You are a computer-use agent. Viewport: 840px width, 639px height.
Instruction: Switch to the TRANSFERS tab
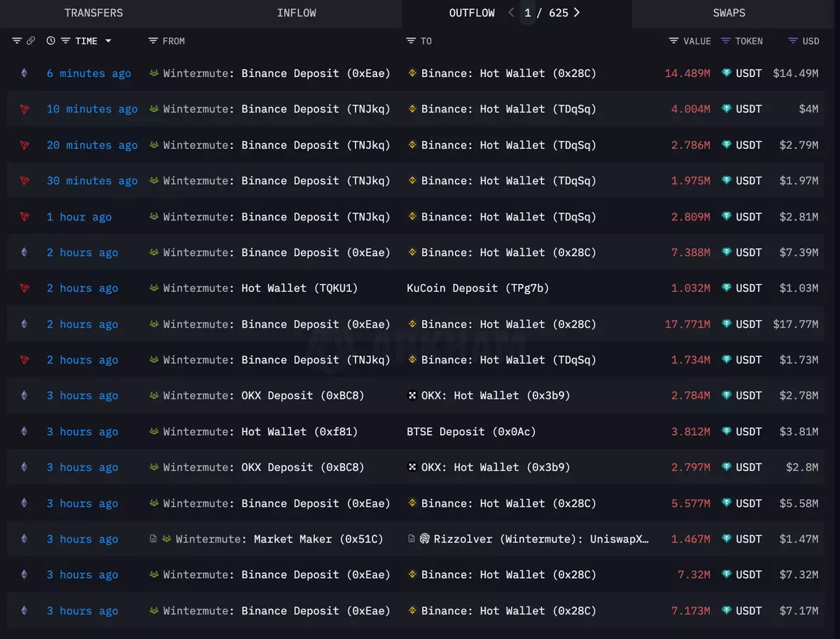(x=94, y=13)
